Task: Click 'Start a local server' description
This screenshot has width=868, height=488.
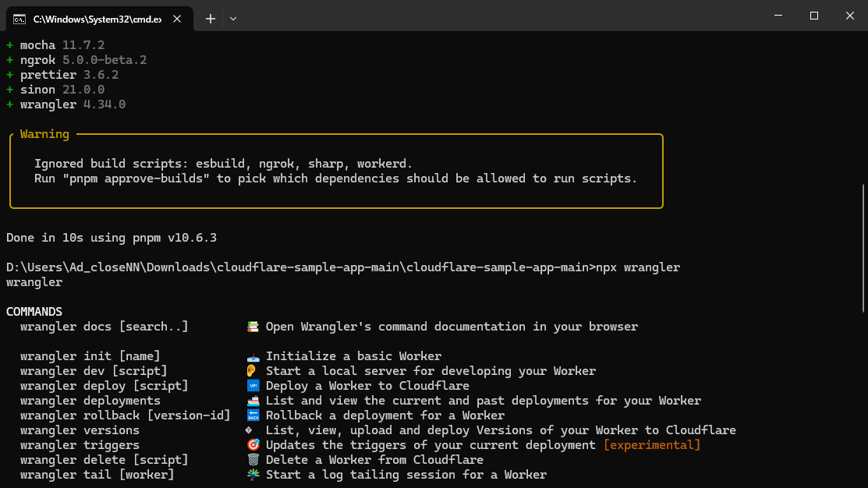Action: (430, 371)
